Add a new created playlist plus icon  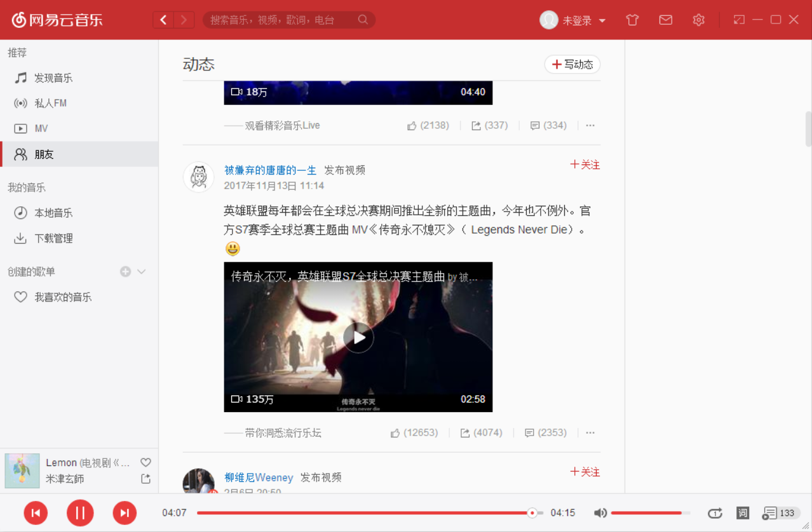pos(125,272)
